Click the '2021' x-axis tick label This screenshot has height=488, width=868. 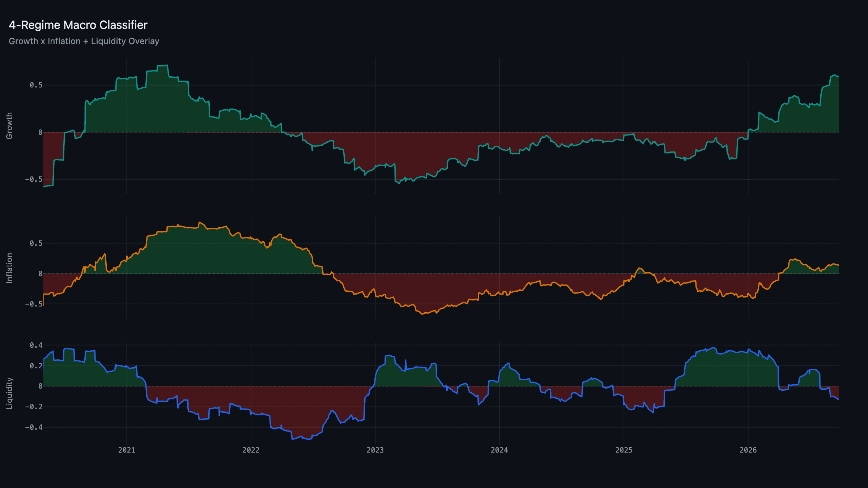pyautogui.click(x=127, y=450)
